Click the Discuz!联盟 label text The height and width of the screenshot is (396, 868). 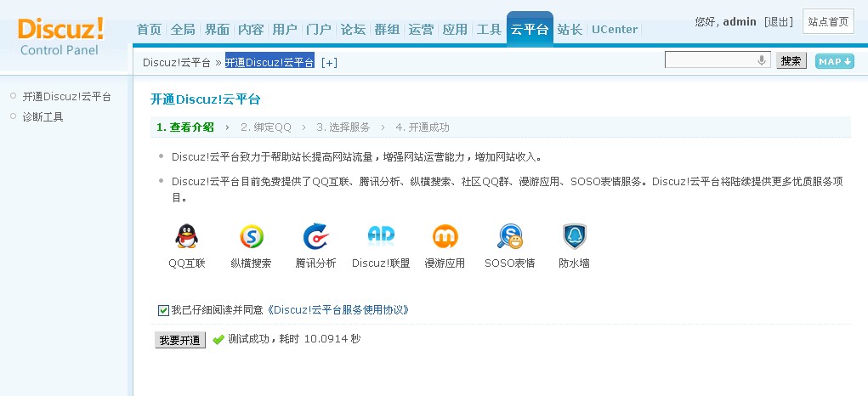[381, 263]
